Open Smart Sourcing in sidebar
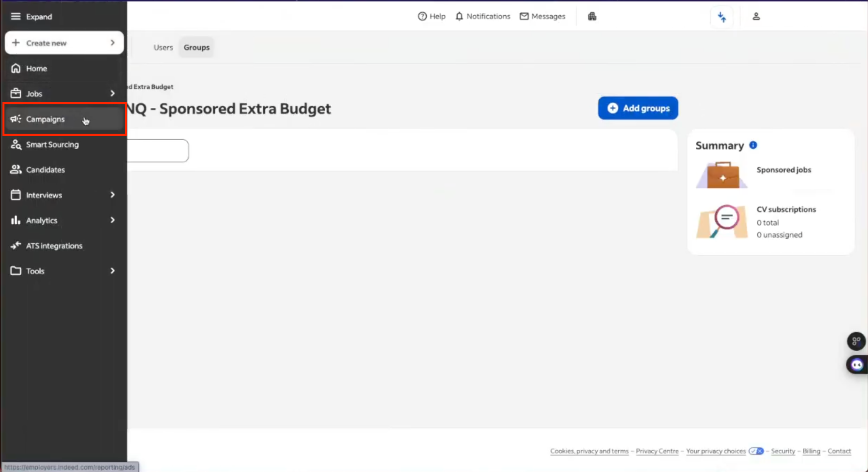868x472 pixels. pos(52,145)
